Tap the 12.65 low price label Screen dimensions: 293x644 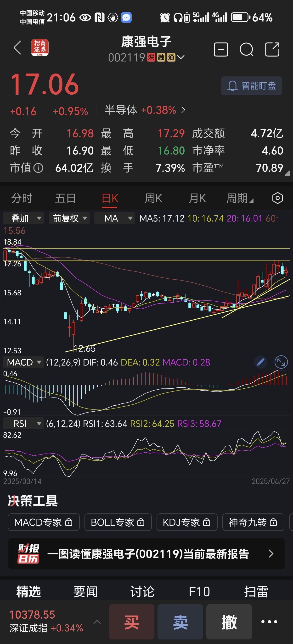[x=85, y=348]
